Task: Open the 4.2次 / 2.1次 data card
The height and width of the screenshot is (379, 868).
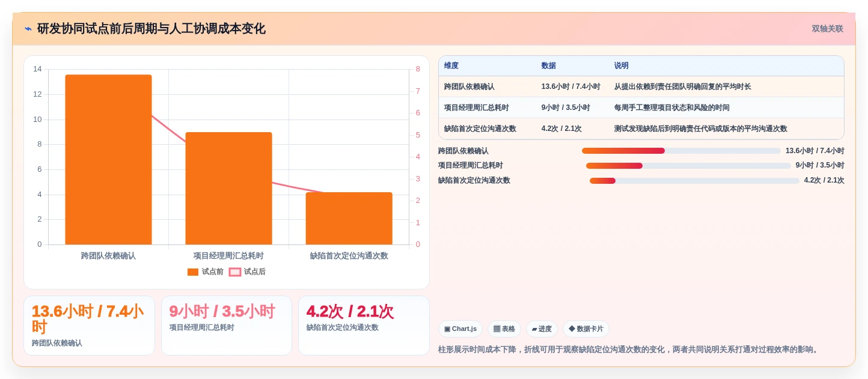Action: tap(364, 326)
